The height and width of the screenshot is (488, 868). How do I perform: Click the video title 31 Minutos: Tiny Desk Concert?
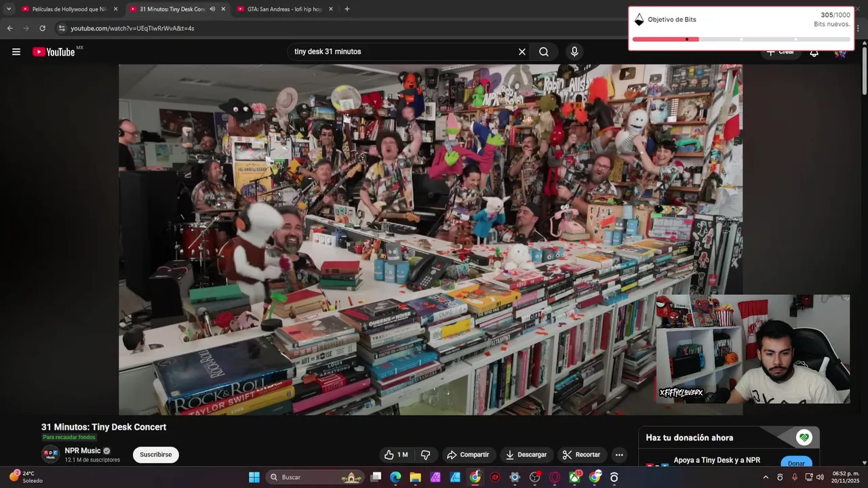(x=104, y=427)
